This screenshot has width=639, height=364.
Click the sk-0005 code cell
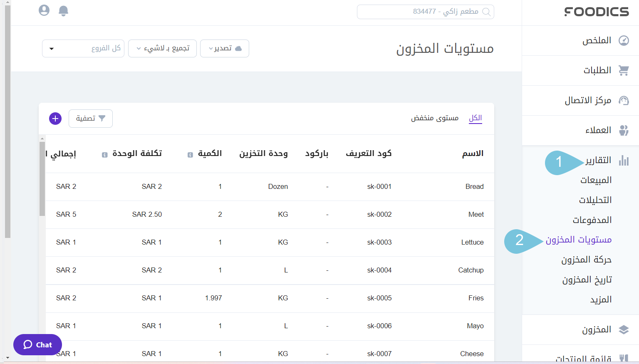coord(379,298)
